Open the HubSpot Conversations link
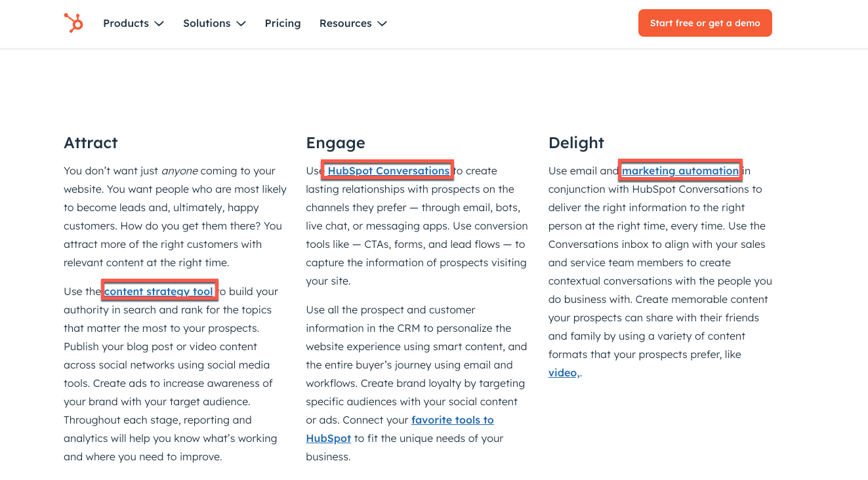 [x=388, y=171]
